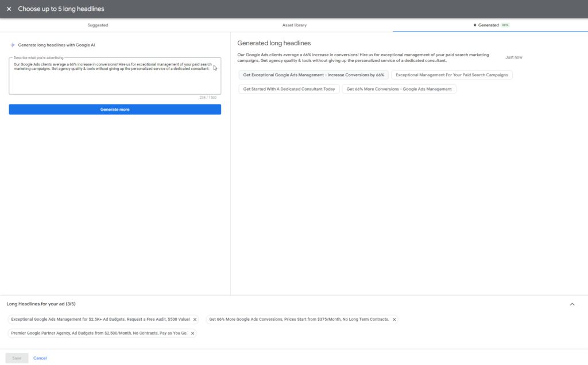Click the 'Long Headlines for your ad (3/5)' label
This screenshot has width=588, height=365.
(x=41, y=304)
